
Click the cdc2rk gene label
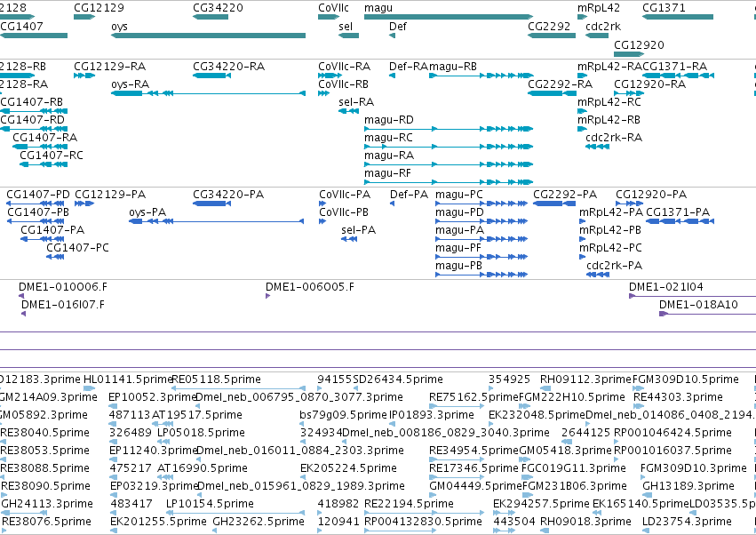click(x=603, y=26)
